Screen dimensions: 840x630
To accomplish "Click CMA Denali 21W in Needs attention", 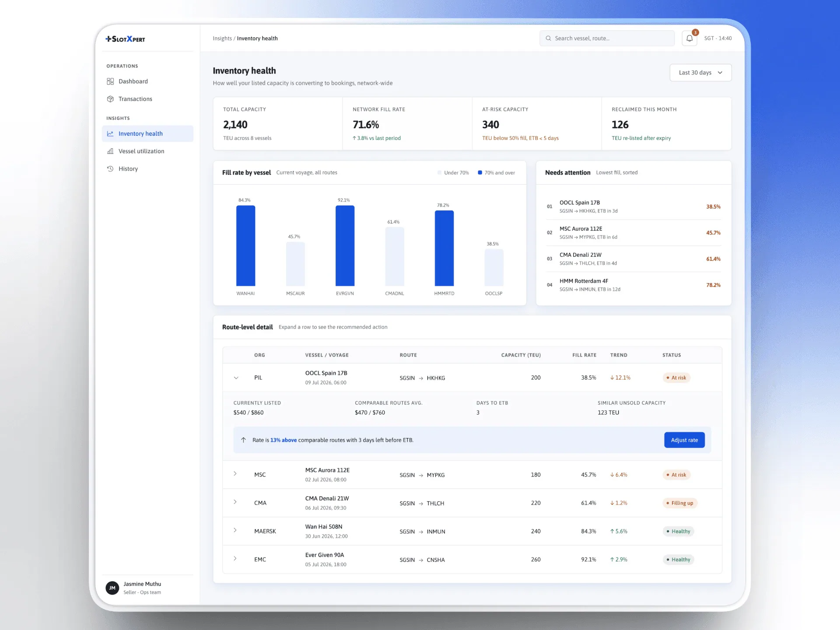I will pyautogui.click(x=633, y=259).
